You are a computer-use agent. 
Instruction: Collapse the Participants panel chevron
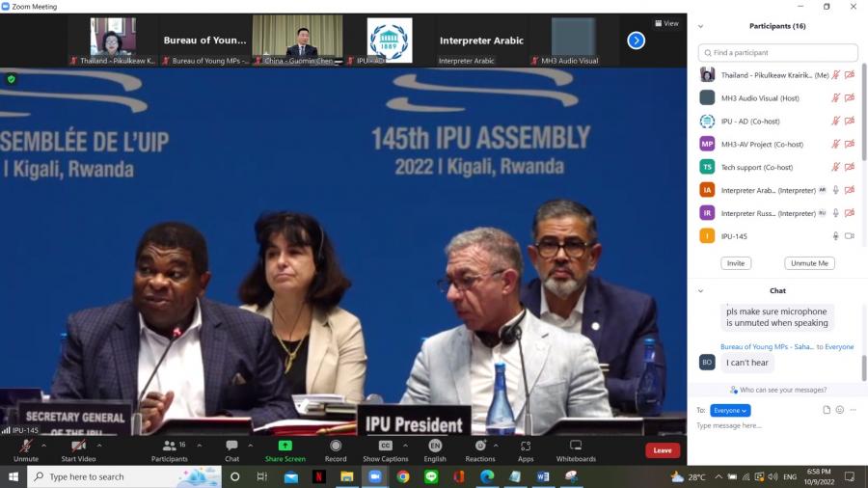pyautogui.click(x=701, y=26)
